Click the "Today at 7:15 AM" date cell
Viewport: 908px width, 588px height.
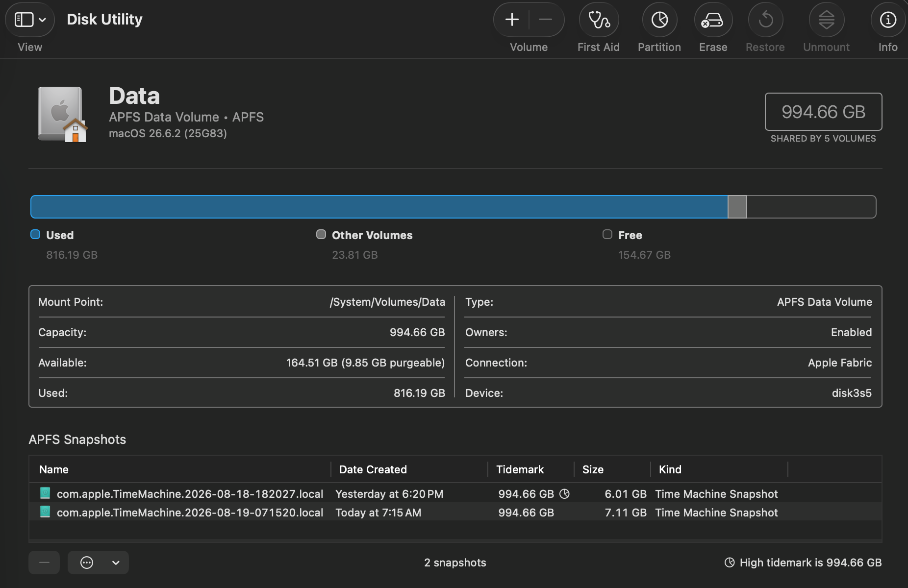378,513
